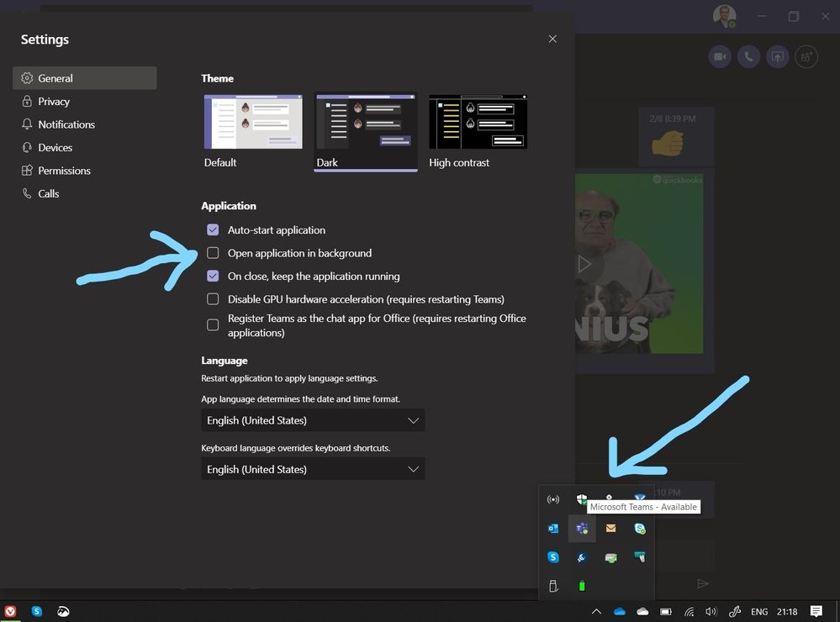Click the wireless broadcast tray icon
This screenshot has width=840, height=622.
[553, 500]
